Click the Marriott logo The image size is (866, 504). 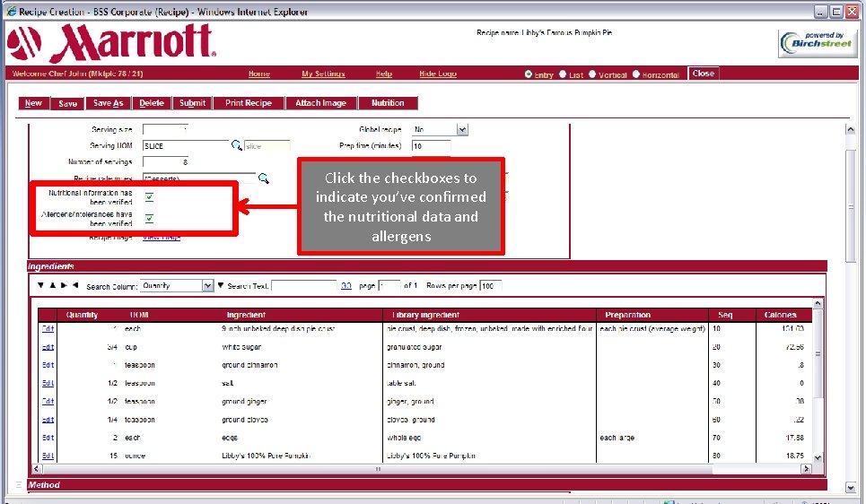[111, 43]
